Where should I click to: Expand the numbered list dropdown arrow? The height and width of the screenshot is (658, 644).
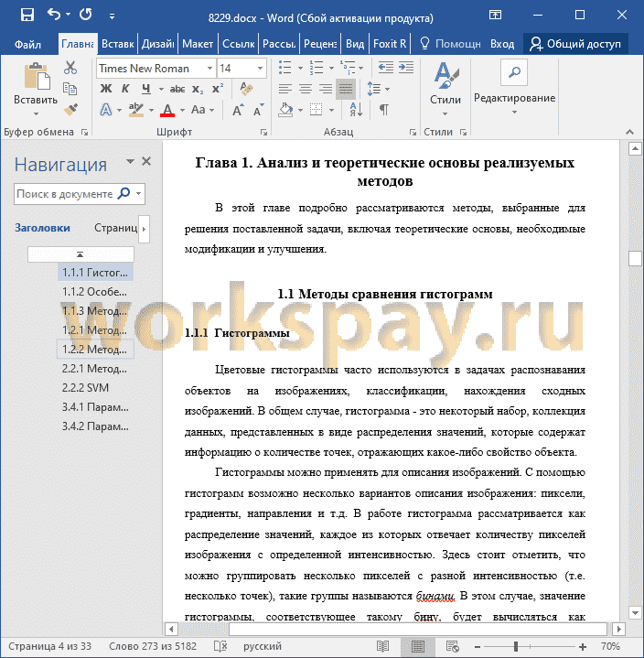[331, 68]
